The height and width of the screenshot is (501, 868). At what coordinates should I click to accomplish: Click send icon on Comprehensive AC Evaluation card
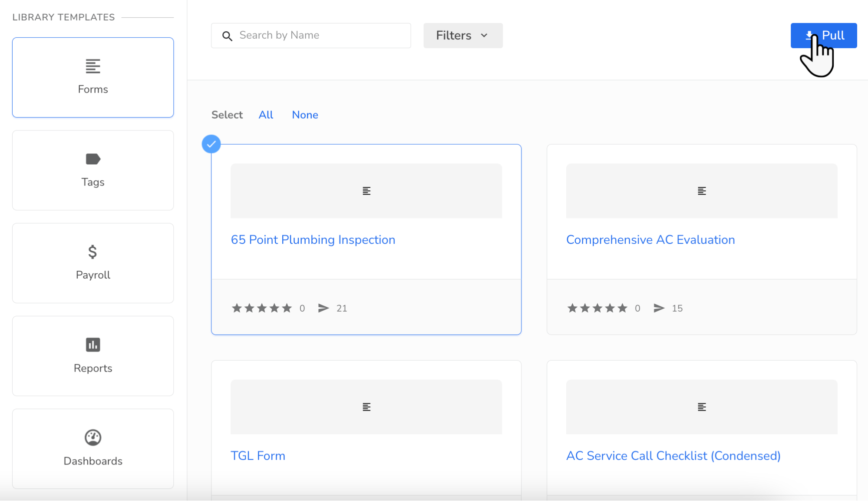(x=659, y=308)
